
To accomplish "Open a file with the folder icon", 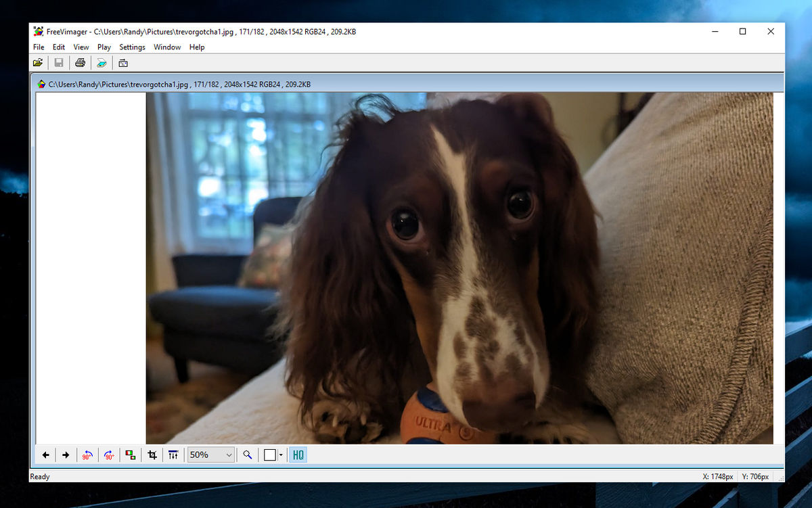I will (x=38, y=63).
